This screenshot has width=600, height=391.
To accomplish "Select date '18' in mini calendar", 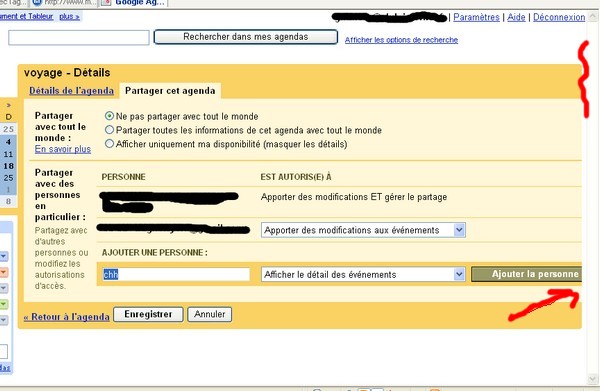I will 8,166.
